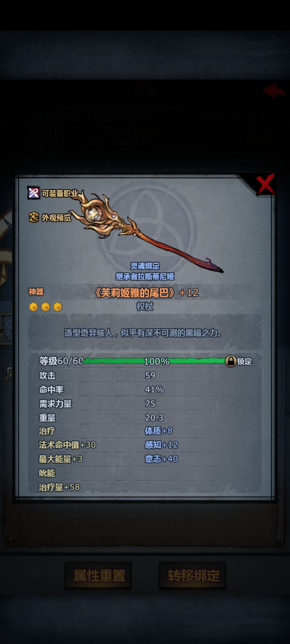This screenshot has width=290, height=644.
Task: Click the green level progress bar
Action: tap(154, 361)
